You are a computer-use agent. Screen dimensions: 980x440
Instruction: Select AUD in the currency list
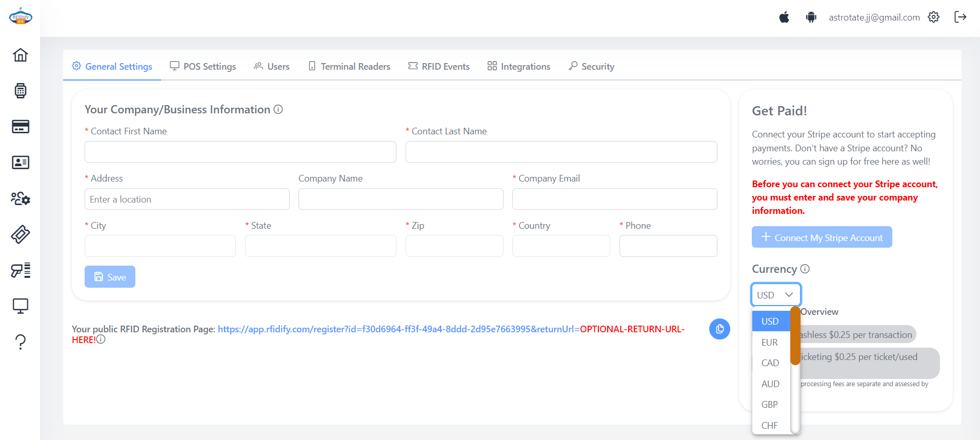tap(771, 384)
